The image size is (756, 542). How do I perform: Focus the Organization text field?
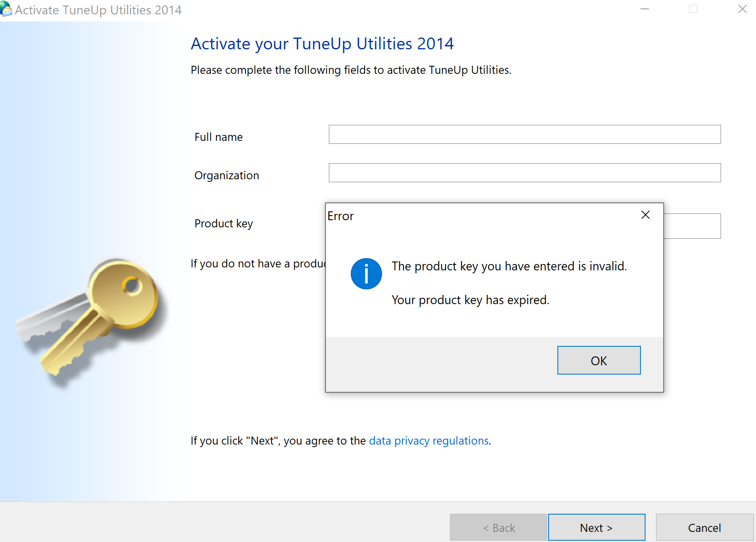point(525,173)
